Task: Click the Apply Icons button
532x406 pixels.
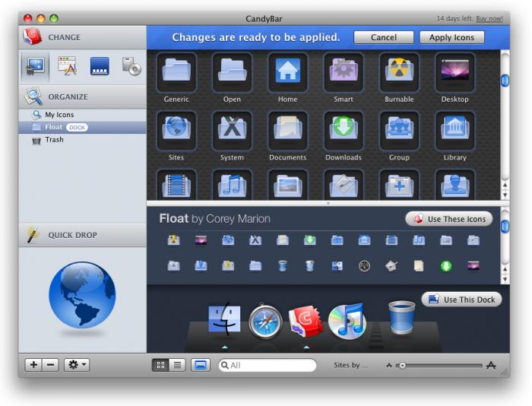Action: (x=451, y=37)
